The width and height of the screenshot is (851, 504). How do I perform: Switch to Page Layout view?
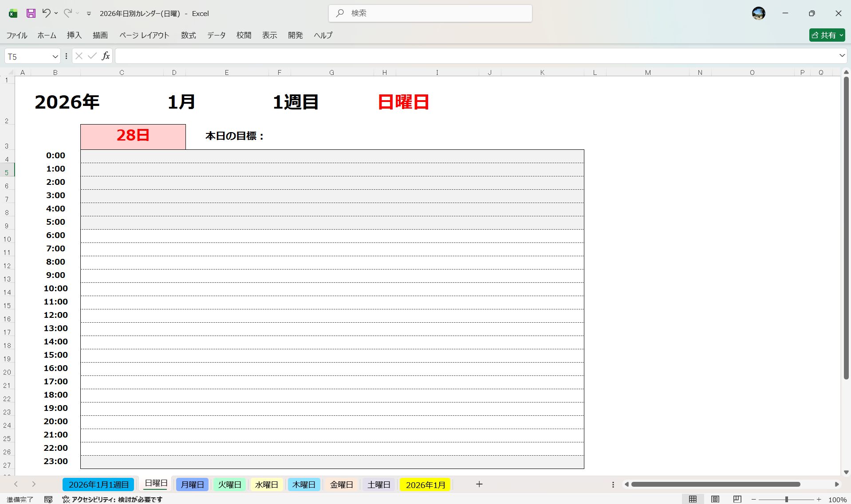point(715,500)
